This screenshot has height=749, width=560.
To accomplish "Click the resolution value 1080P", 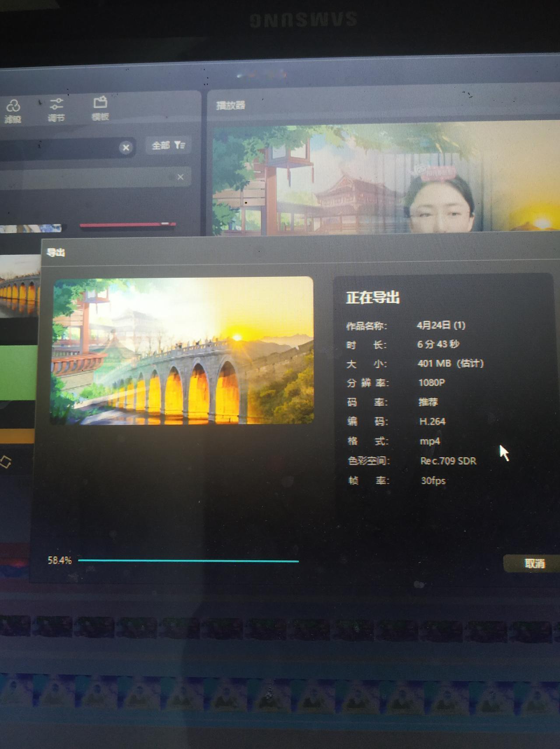I will [x=432, y=383].
